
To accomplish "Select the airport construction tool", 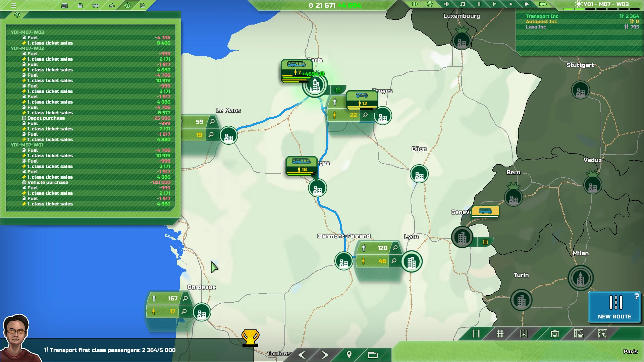I will [x=523, y=334].
